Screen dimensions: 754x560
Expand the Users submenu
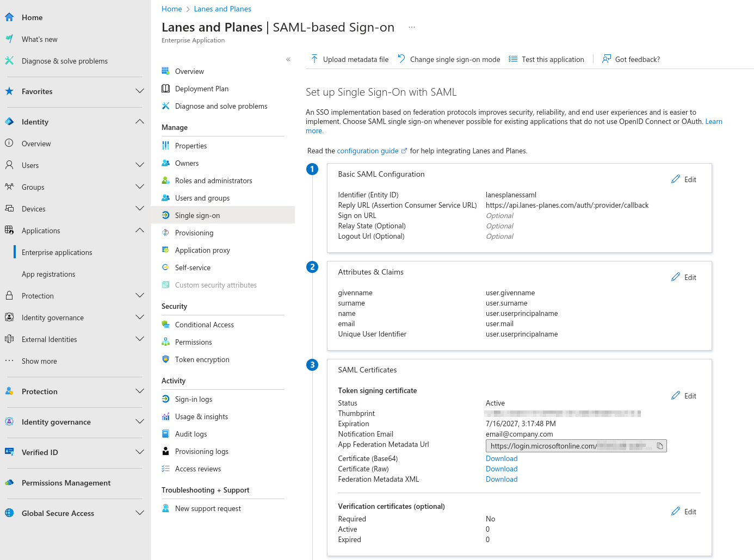[x=140, y=165]
